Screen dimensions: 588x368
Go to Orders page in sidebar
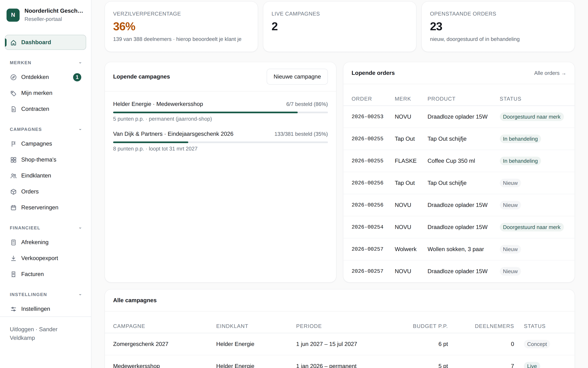46,192
